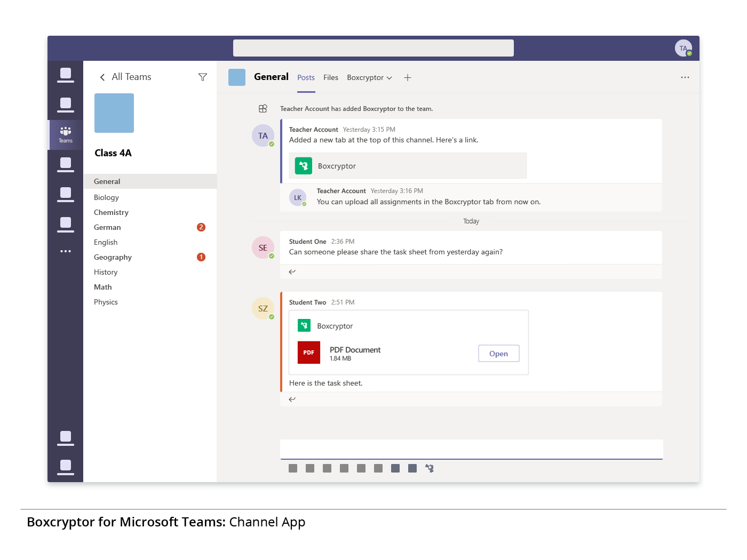The width and height of the screenshot is (747, 560).
Task: Open channel more options ellipsis at top right
Action: [x=685, y=77]
